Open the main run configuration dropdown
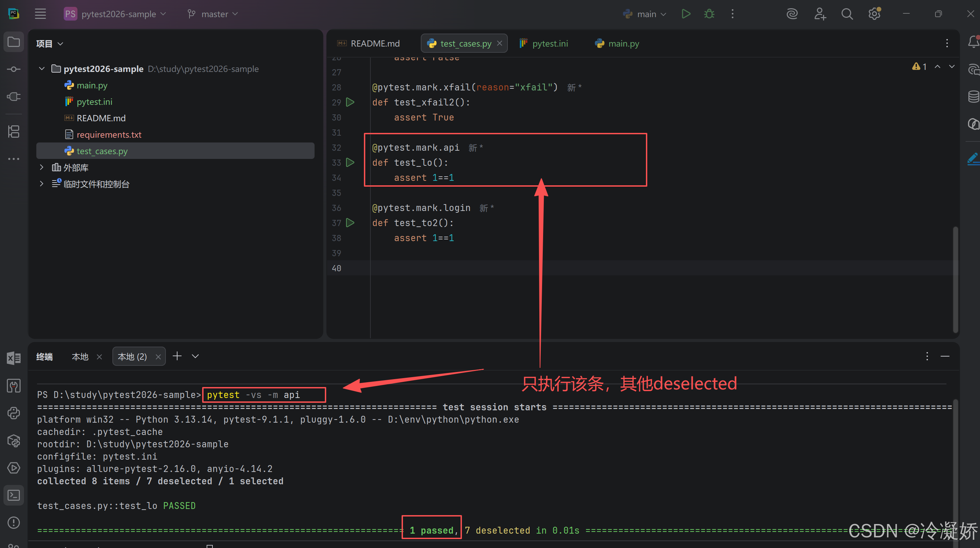The image size is (980, 548). coord(645,14)
